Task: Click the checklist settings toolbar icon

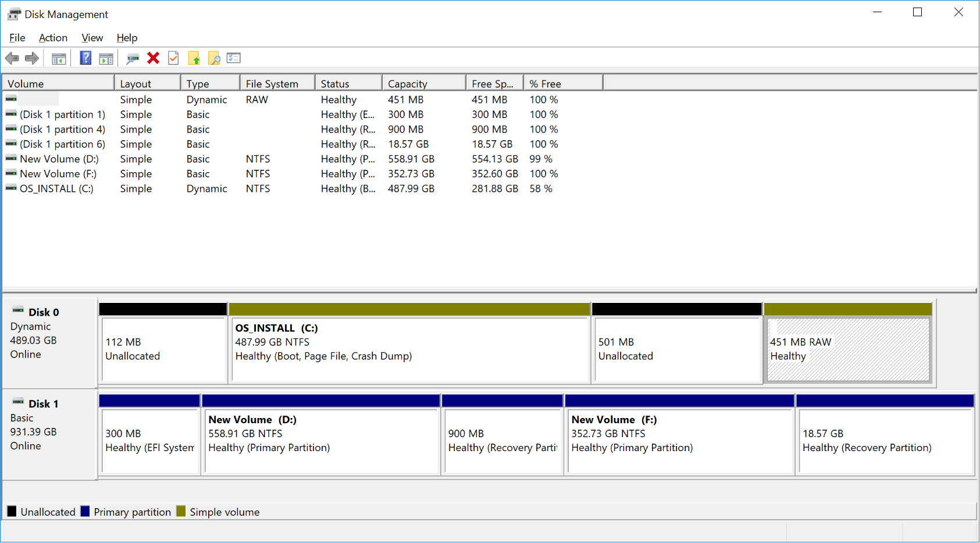Action: coord(234,58)
